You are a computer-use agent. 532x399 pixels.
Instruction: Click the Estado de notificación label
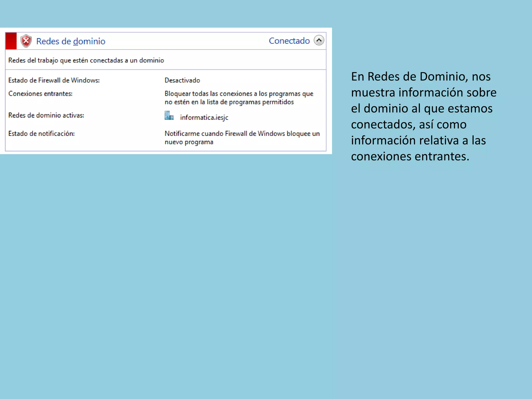coord(42,134)
